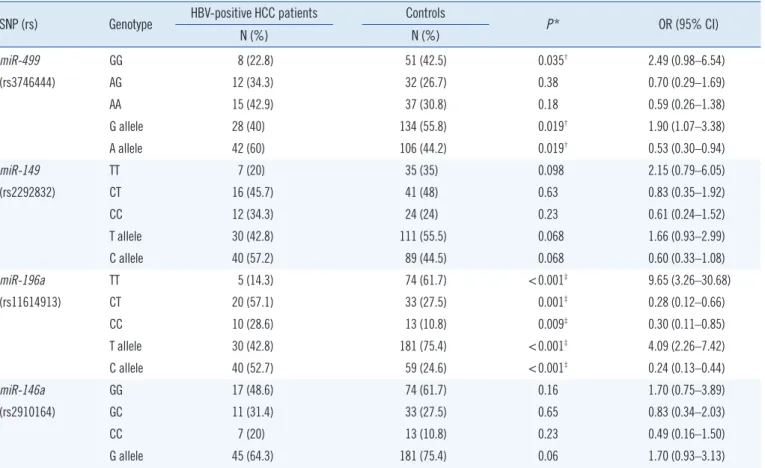Click odds ratio '1.66 (0.93–2.99)'
The image size is (765, 468).
click(x=686, y=236)
